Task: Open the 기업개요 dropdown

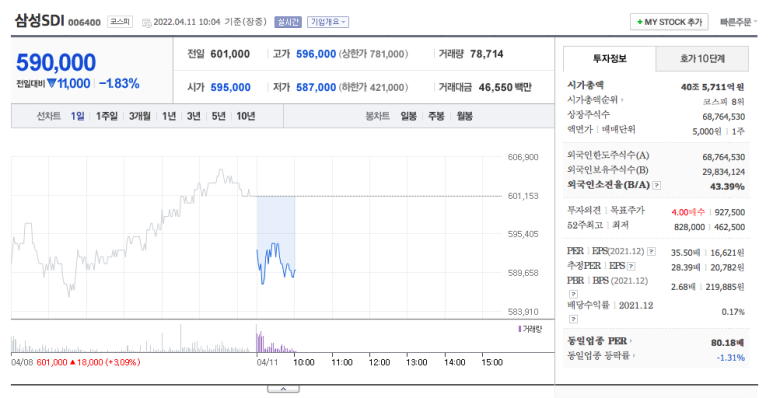Action: [x=328, y=22]
